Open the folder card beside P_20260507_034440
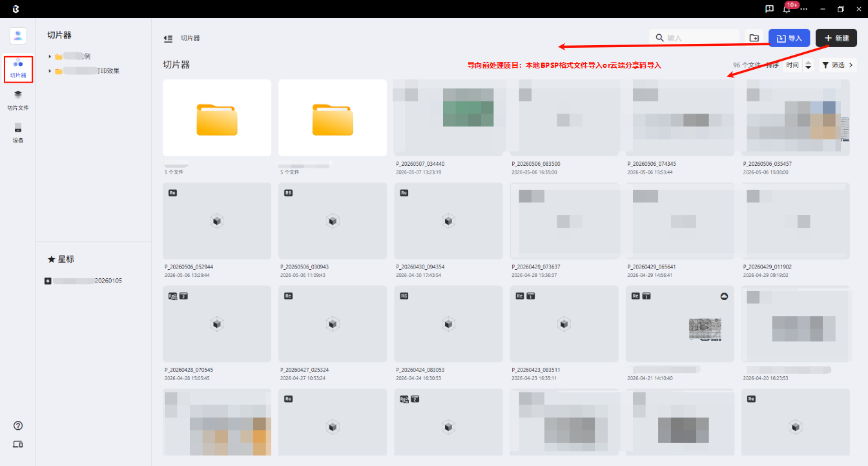This screenshot has width=868, height=466. [333, 117]
